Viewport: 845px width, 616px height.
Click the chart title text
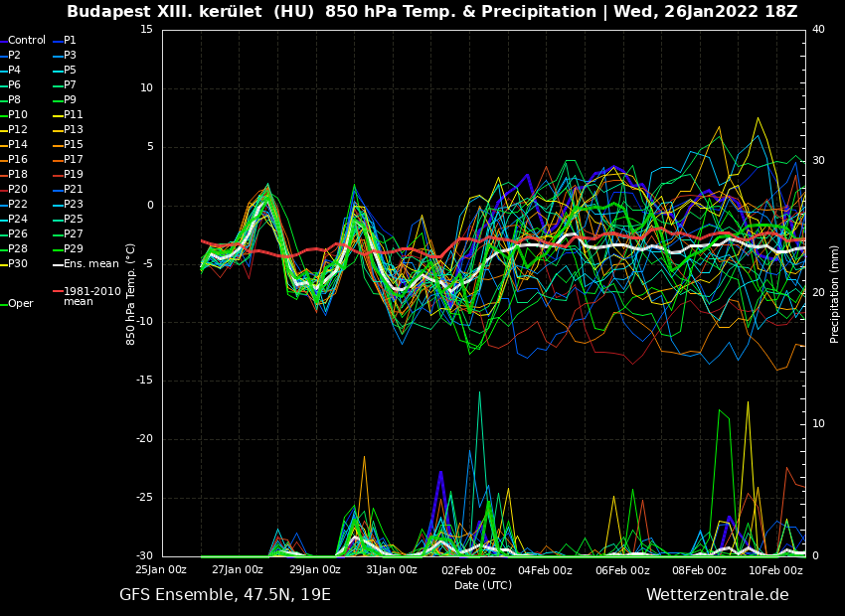tap(431, 12)
